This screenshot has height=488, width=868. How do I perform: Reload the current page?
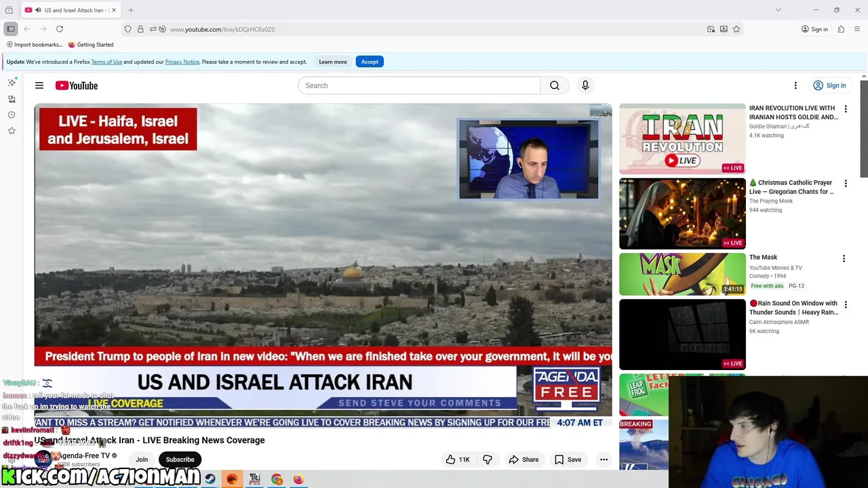(x=60, y=29)
